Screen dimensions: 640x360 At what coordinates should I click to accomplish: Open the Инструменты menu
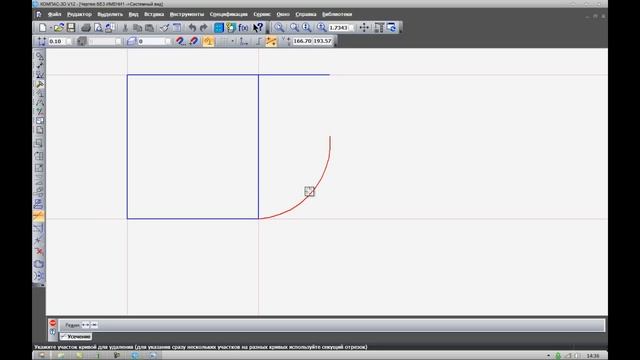pos(187,14)
